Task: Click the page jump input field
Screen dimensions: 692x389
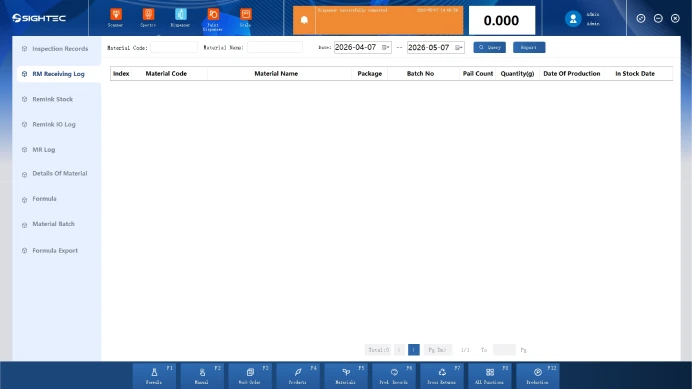Action: coord(504,350)
